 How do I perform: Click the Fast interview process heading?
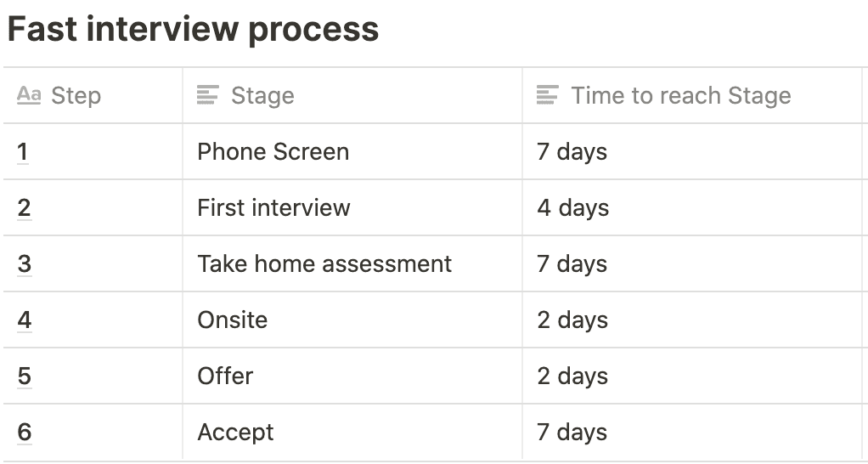[x=193, y=29]
